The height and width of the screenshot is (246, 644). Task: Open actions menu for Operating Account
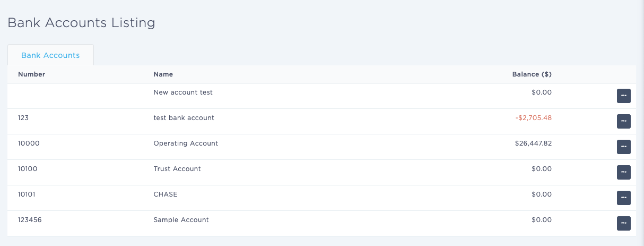[x=623, y=147]
